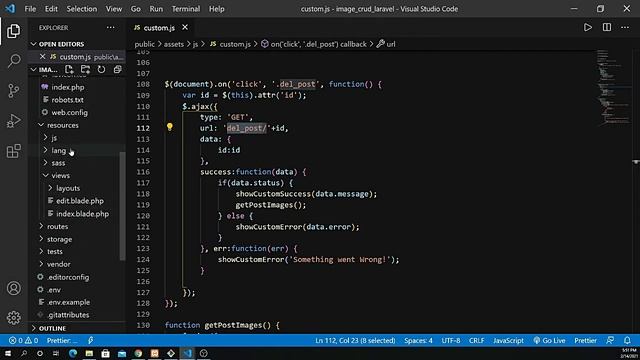Open the Manage gear icon
Screen dimensions: 640x360
click(x=13, y=318)
